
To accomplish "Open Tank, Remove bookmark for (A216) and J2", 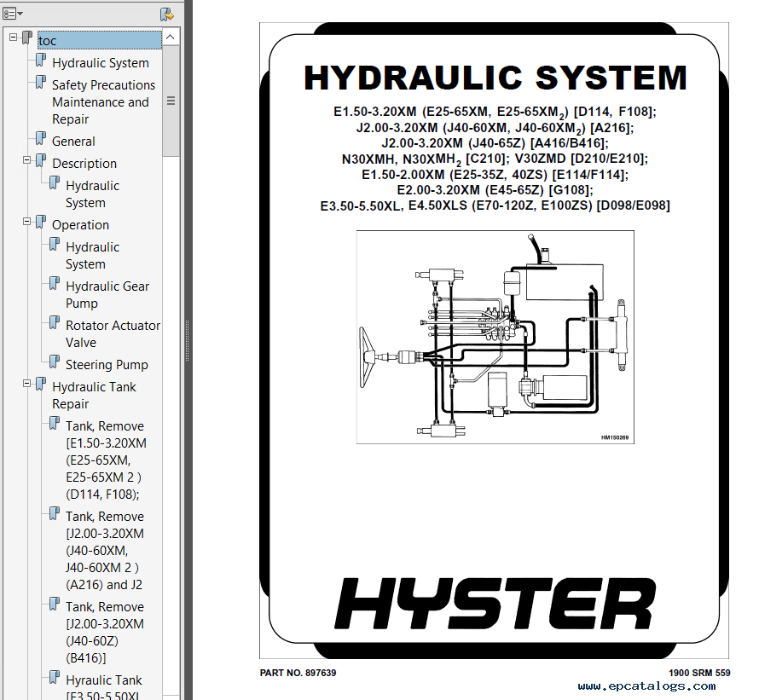I will (x=105, y=551).
